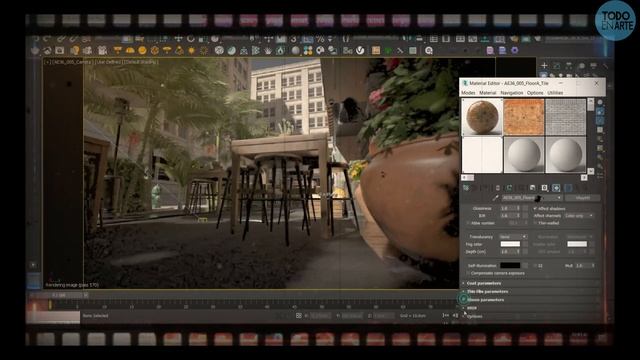
Task: Toggle the 3D Snaps button
Action: coord(293,39)
